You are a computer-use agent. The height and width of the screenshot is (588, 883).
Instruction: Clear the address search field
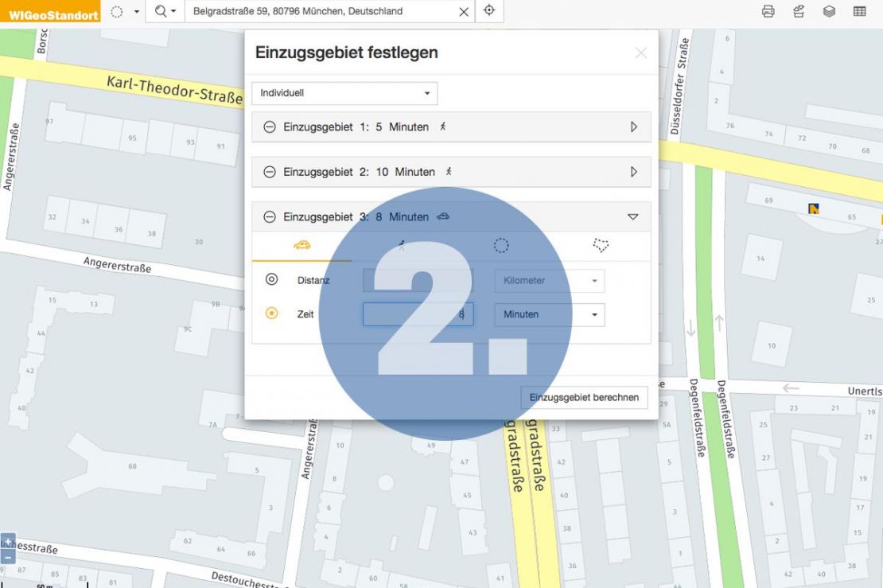464,12
